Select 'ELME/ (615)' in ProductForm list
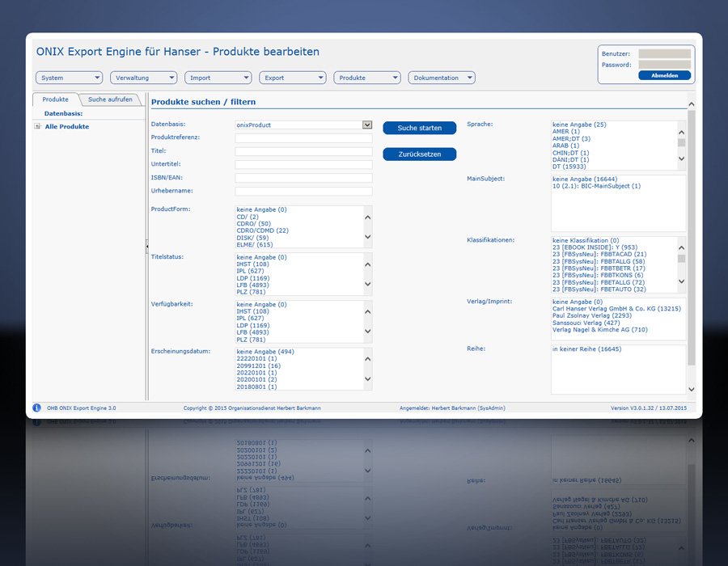This screenshot has height=566, width=728. pos(255,244)
